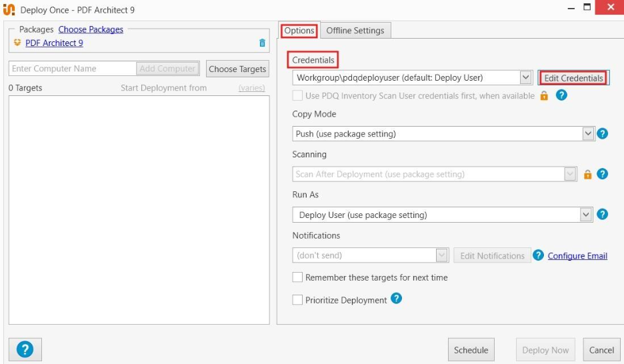Open the Copy Mode dropdown
The image size is (624, 364).
(x=588, y=133)
